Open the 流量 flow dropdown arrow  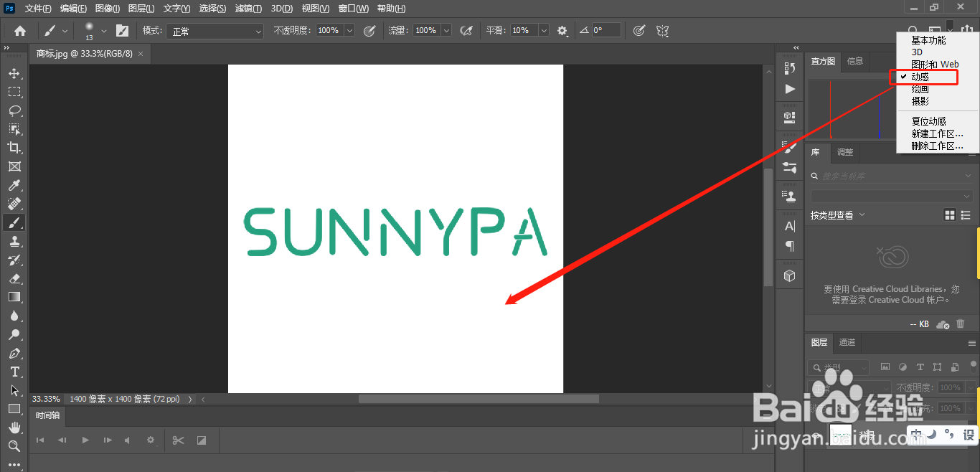446,30
